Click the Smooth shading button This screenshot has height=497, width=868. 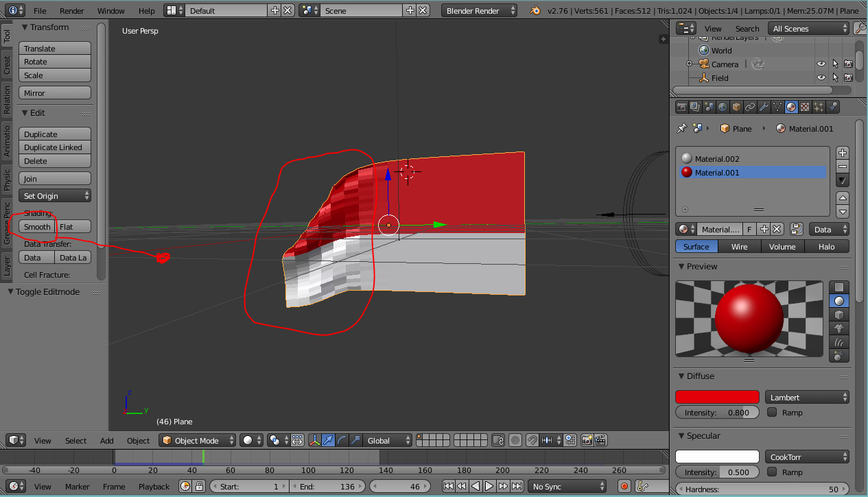(37, 226)
